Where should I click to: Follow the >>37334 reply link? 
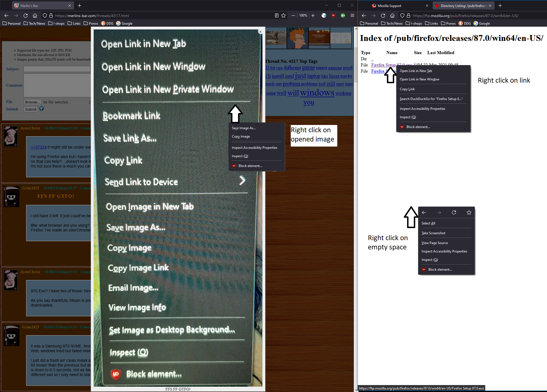point(39,147)
